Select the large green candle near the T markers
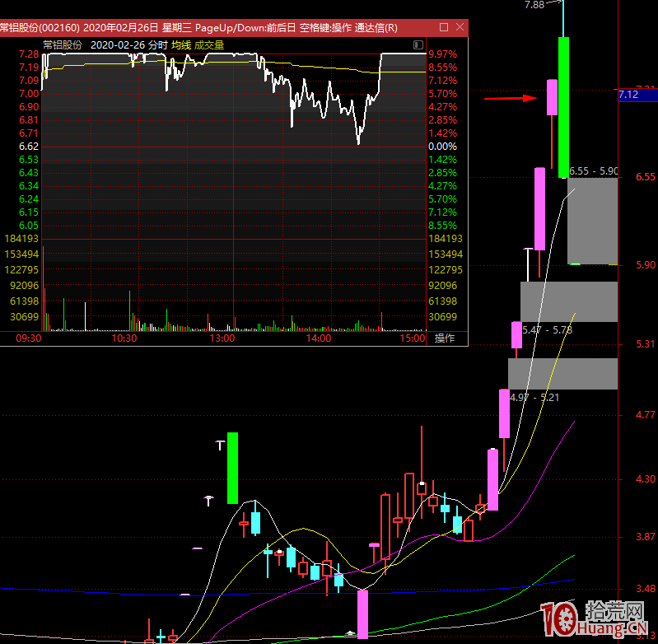Viewport: 658px width, 644px height. pos(232,469)
